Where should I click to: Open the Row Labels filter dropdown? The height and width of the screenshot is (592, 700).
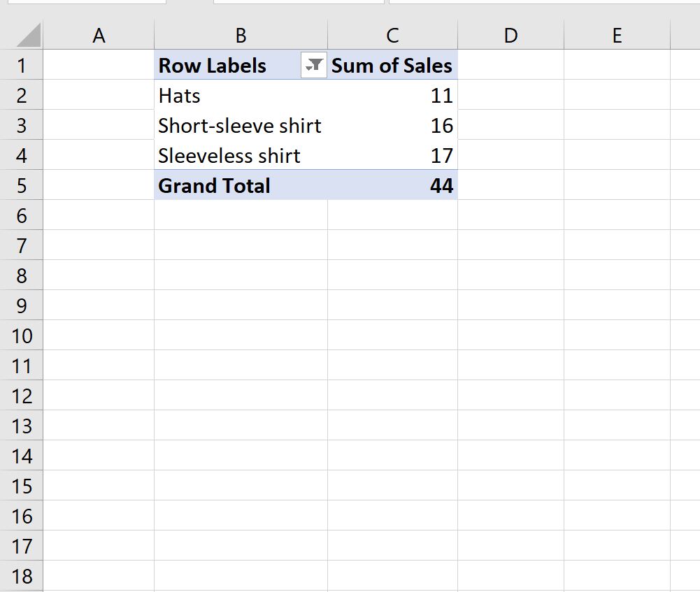tap(315, 66)
